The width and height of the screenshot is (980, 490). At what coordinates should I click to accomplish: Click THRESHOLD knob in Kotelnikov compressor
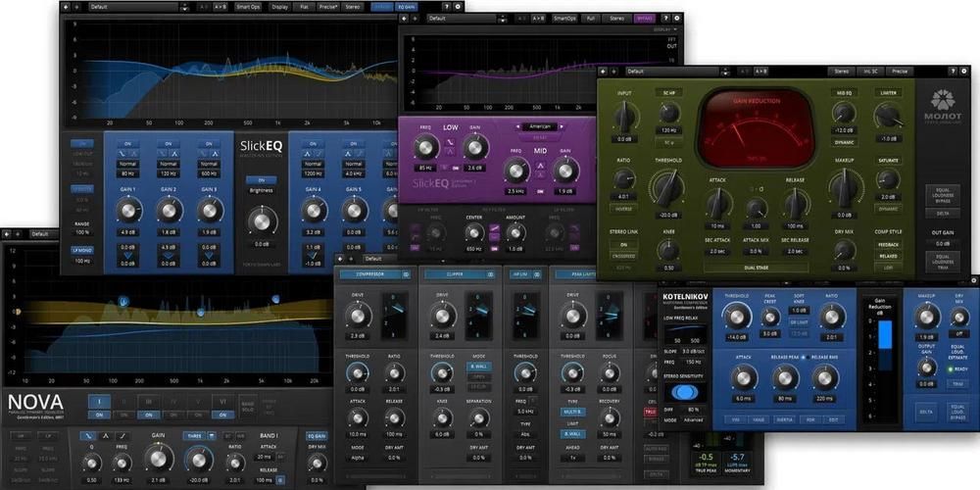[737, 318]
